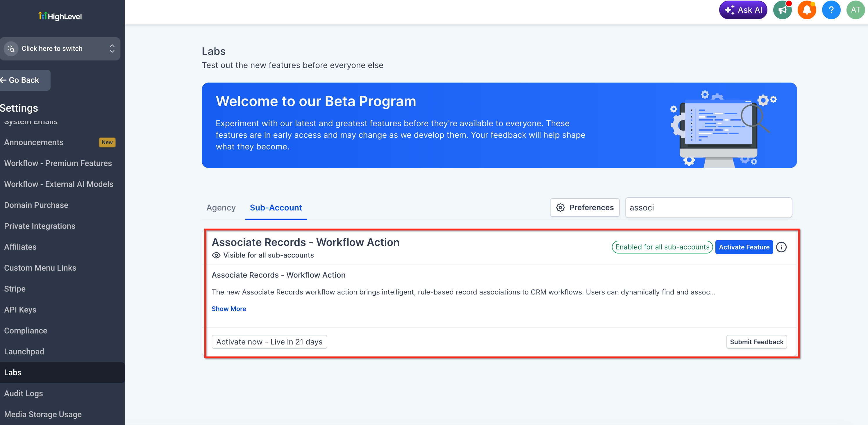This screenshot has height=425, width=868.
Task: Click the Labs page heading
Action: point(214,51)
